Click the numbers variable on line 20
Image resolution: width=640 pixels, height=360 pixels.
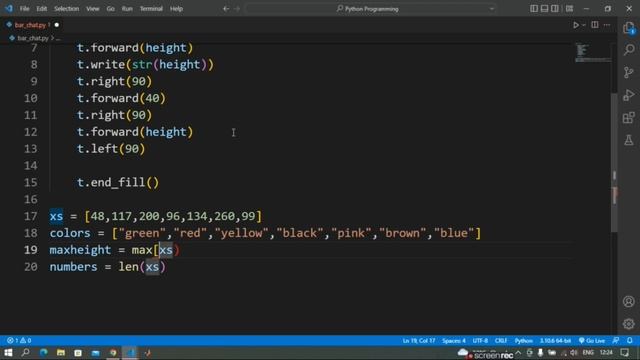coord(73,267)
